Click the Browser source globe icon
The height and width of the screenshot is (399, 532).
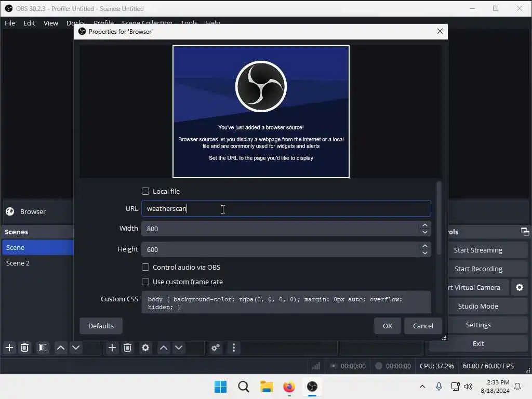tap(10, 211)
